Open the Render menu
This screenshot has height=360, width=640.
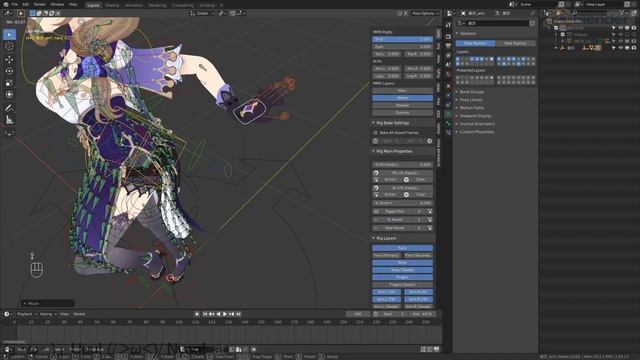pyautogui.click(x=40, y=4)
